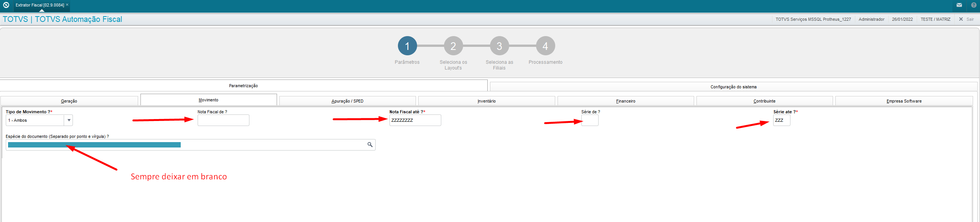The height and width of the screenshot is (222, 980).
Task: Select wizard step 3 Seleciona as Filiais
Action: tap(499, 46)
